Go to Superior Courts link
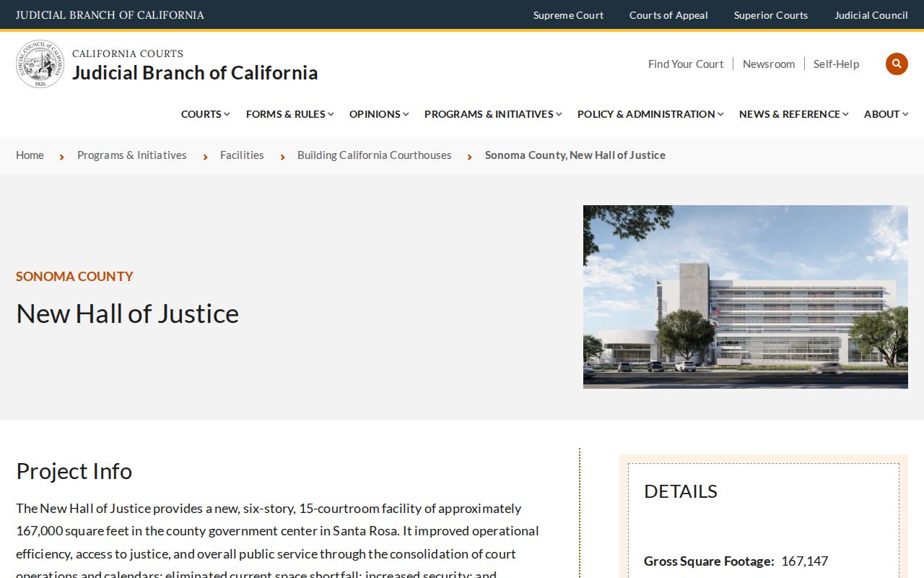This screenshot has height=578, width=924. 771,15
